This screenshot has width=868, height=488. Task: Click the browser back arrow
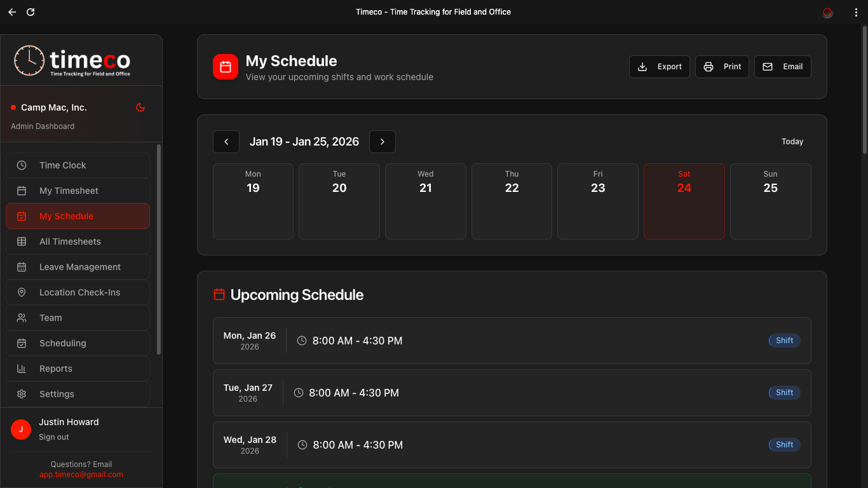coord(11,11)
